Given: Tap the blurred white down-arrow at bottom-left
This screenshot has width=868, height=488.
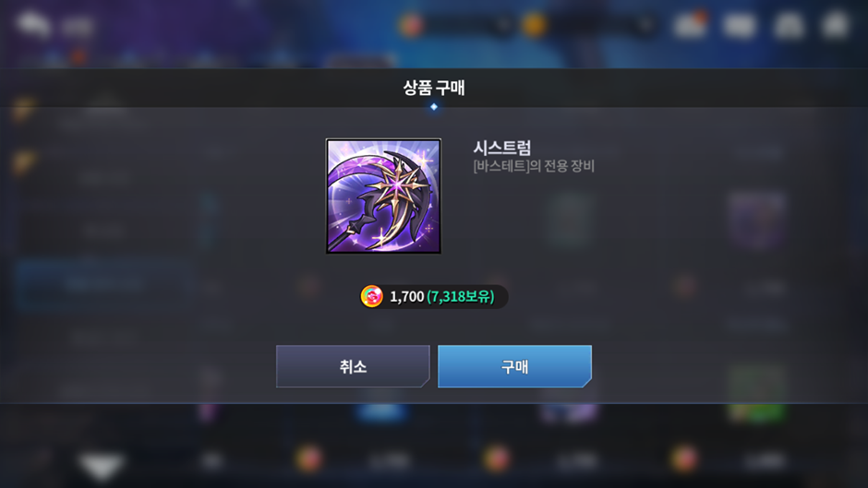Looking at the screenshot, I should tap(102, 466).
